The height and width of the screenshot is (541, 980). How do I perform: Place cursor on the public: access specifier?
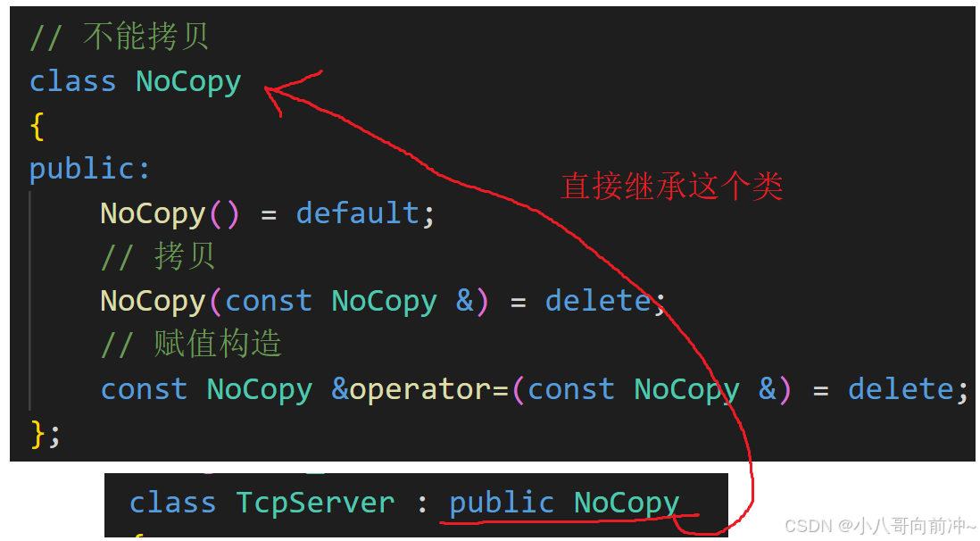click(x=90, y=170)
